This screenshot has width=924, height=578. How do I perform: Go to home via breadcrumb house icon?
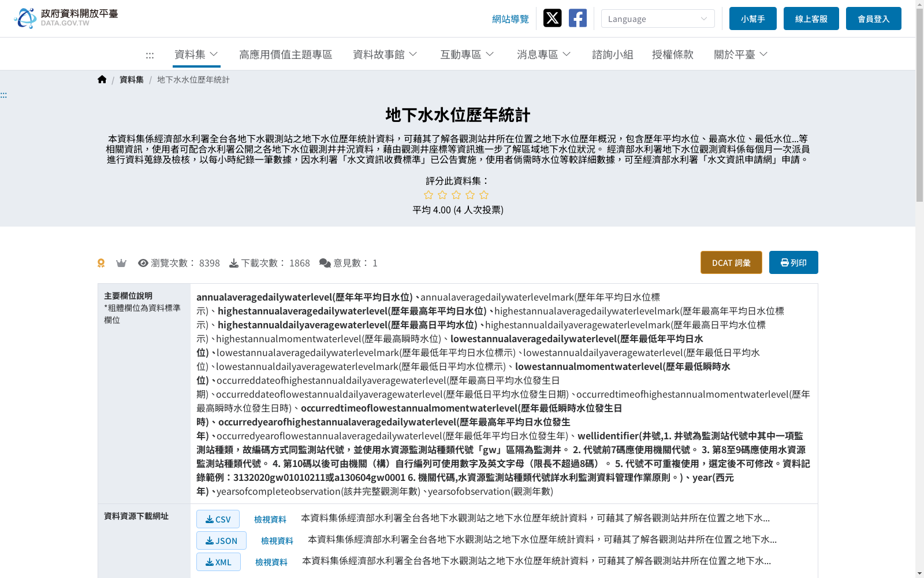coord(102,79)
